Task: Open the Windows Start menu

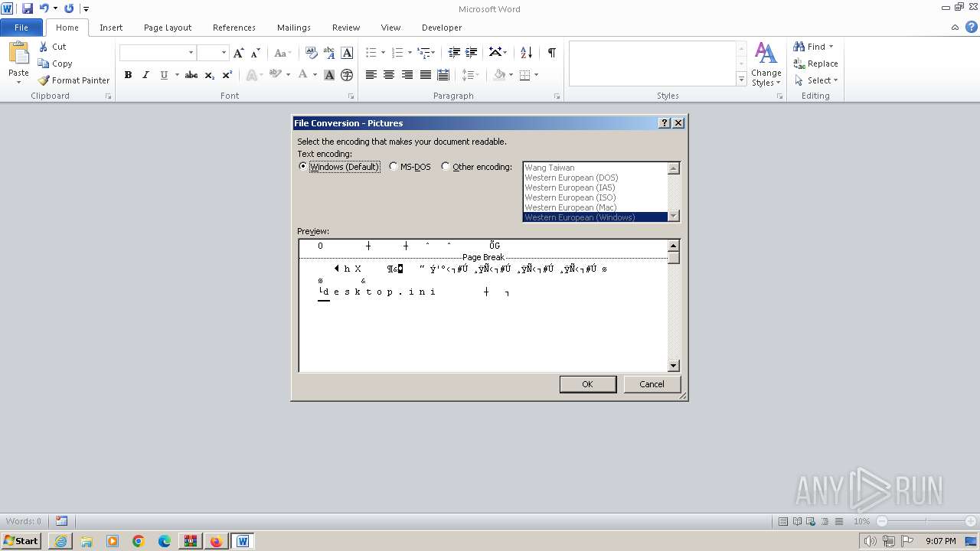Action: click(21, 541)
